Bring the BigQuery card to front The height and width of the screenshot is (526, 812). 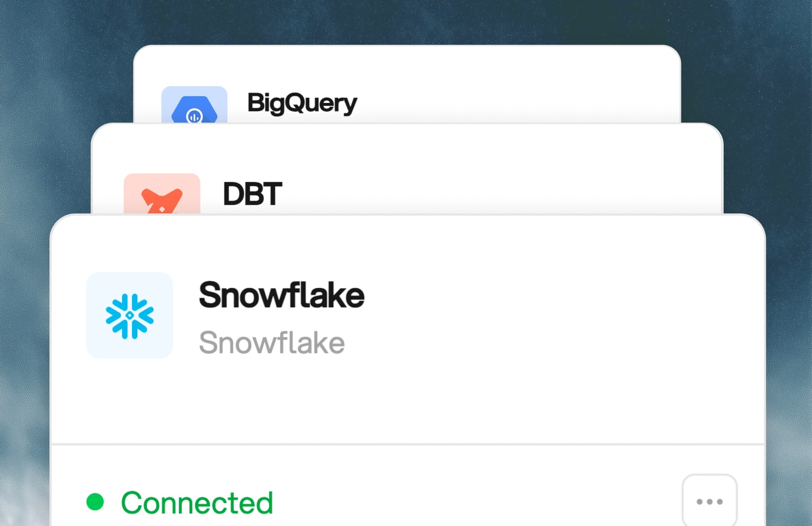pyautogui.click(x=507, y=85)
